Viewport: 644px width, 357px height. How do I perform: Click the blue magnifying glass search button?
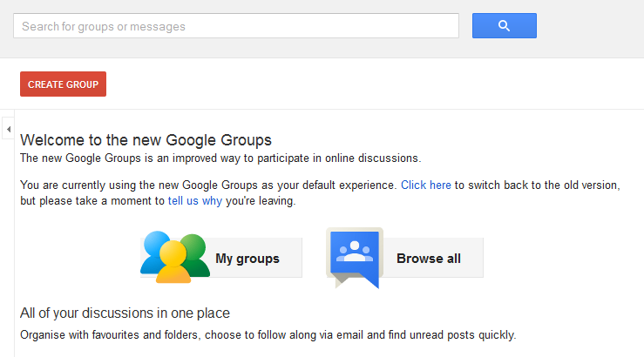click(504, 26)
